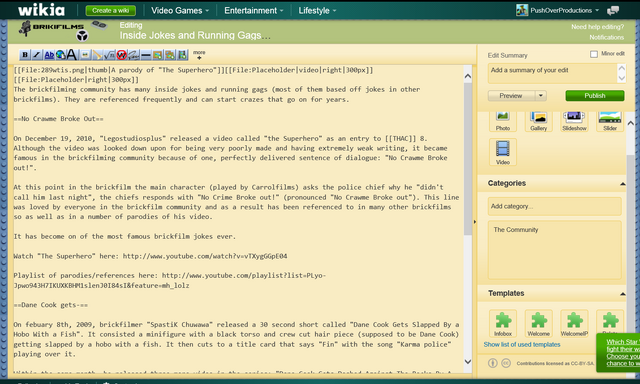Insert a math formula with root icon
640x384 pixels.
(x=109, y=54)
